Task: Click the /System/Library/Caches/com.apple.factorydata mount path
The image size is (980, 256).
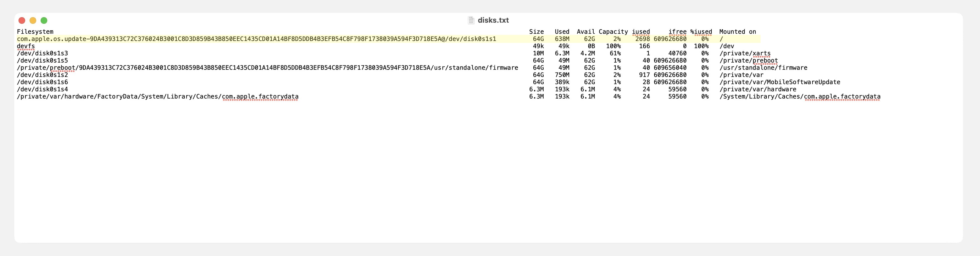Action: [800, 96]
